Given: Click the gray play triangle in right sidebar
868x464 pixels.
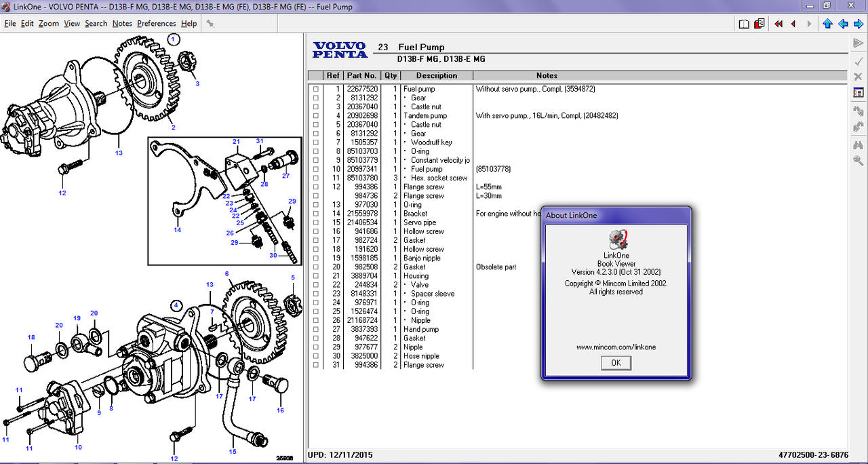Looking at the screenshot, I should 858,44.
